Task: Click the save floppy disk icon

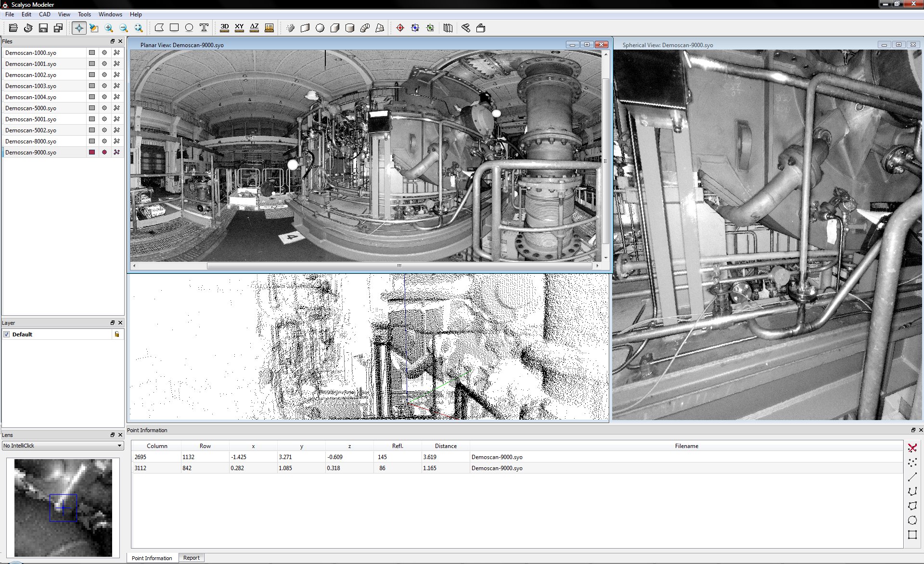Action: coord(43,28)
